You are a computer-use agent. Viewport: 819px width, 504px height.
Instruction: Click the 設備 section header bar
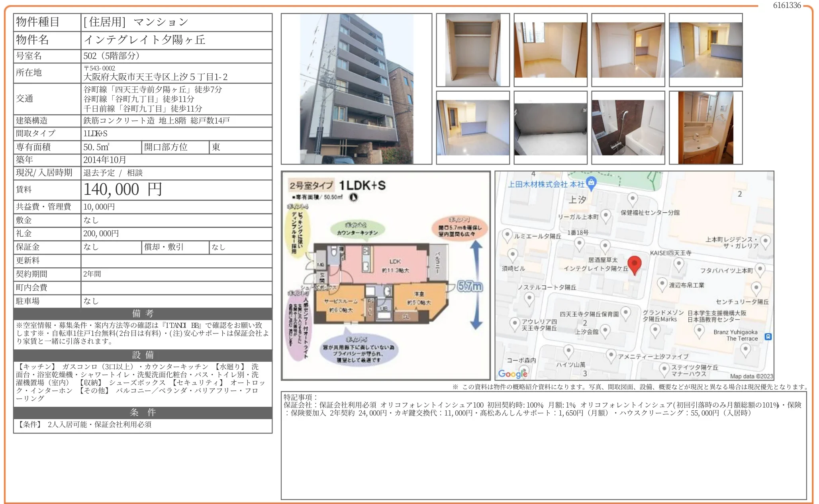tap(143, 355)
